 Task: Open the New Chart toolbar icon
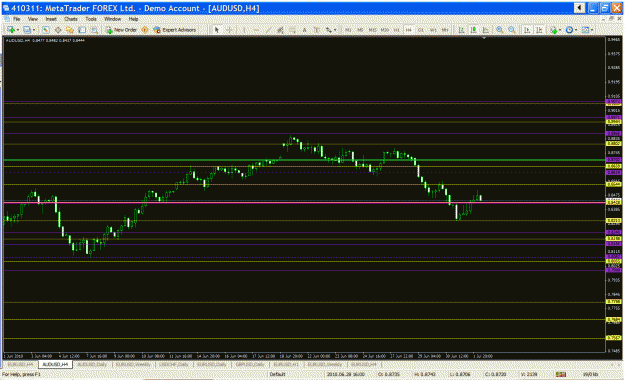point(10,30)
